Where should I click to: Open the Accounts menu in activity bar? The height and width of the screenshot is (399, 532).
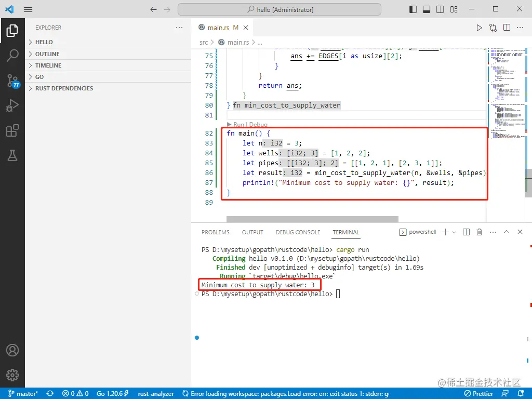[x=12, y=350]
